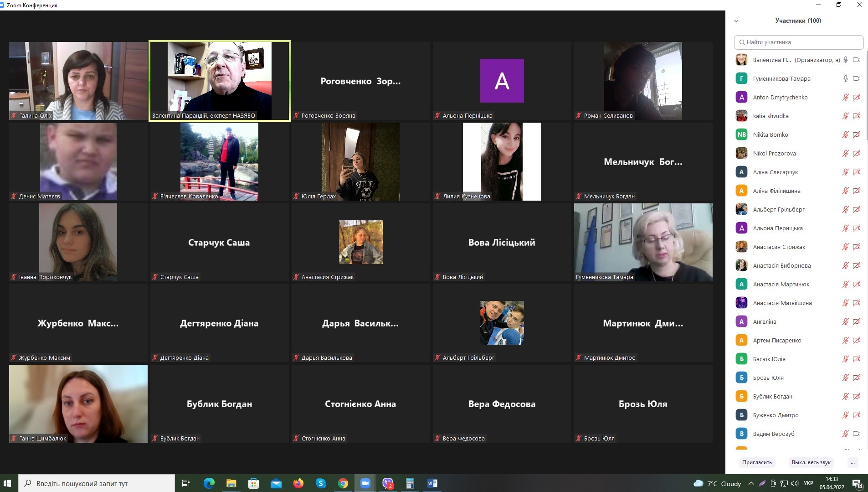Click muted mic icon next to Anton Dmytrychenko
The width and height of the screenshot is (868, 492).
point(845,97)
